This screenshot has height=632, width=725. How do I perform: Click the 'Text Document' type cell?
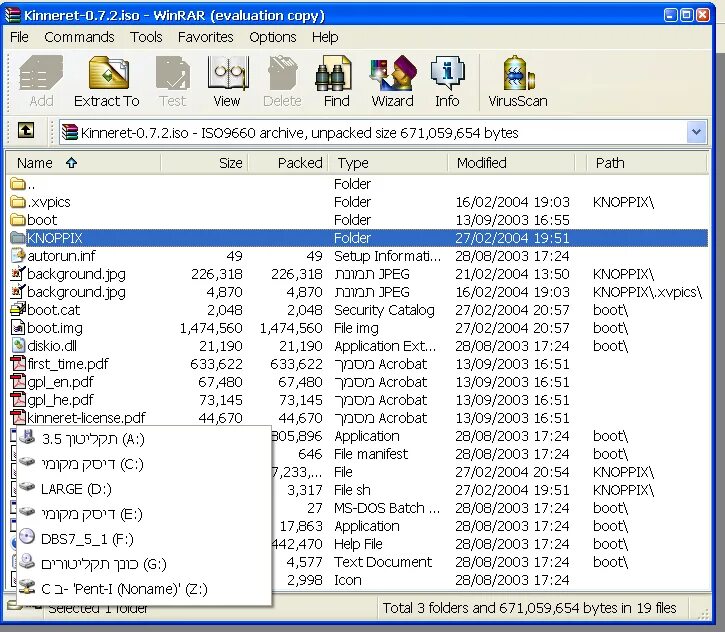pyautogui.click(x=383, y=562)
